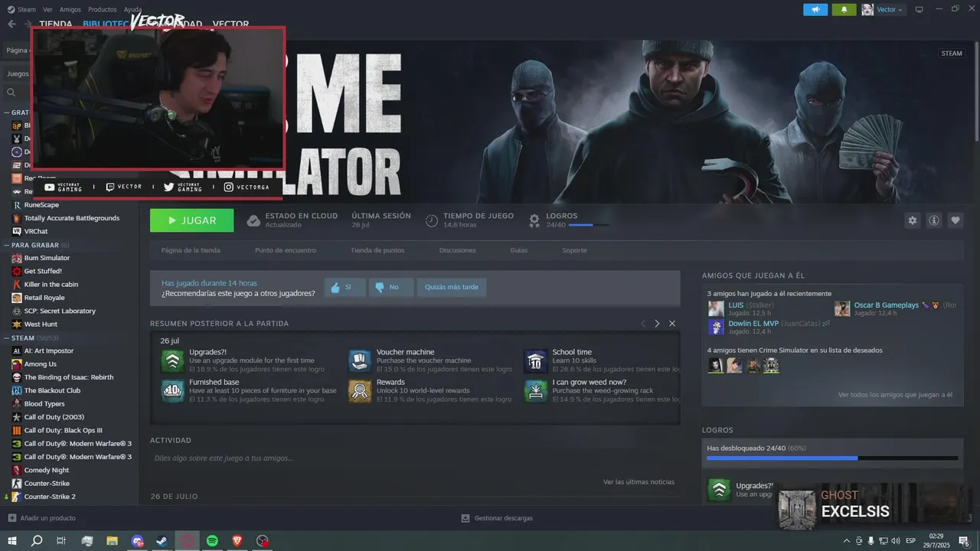Open OBS Studio from the taskbar

pyautogui.click(x=263, y=540)
